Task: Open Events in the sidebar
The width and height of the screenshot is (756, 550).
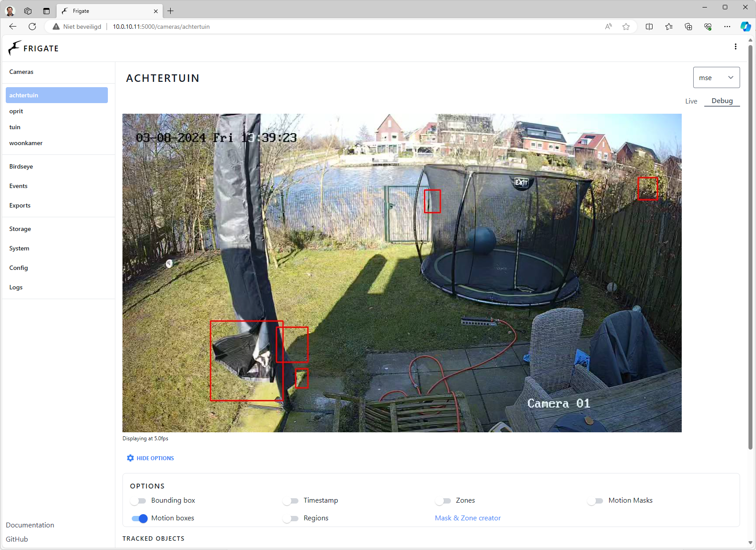Action: [19, 186]
